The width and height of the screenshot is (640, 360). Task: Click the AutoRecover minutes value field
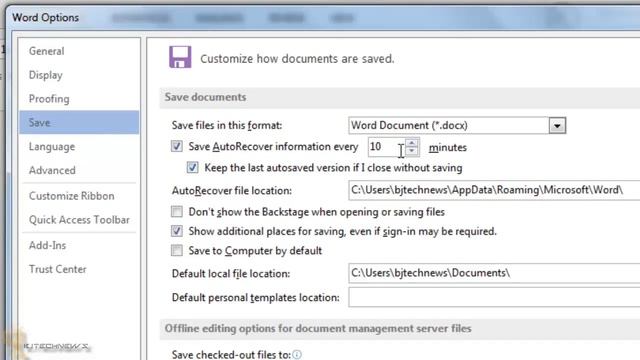click(386, 147)
